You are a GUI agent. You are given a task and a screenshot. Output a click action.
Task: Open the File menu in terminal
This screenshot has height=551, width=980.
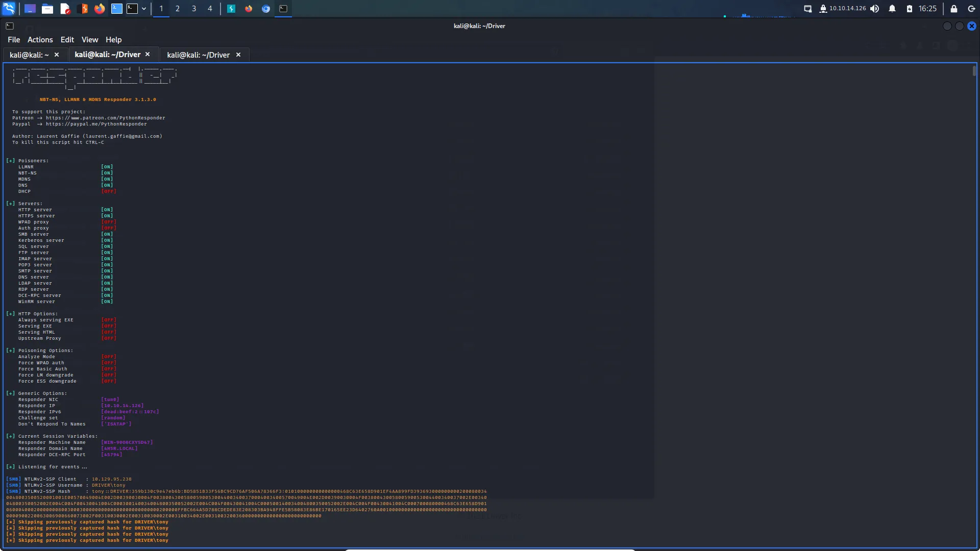[13, 39]
